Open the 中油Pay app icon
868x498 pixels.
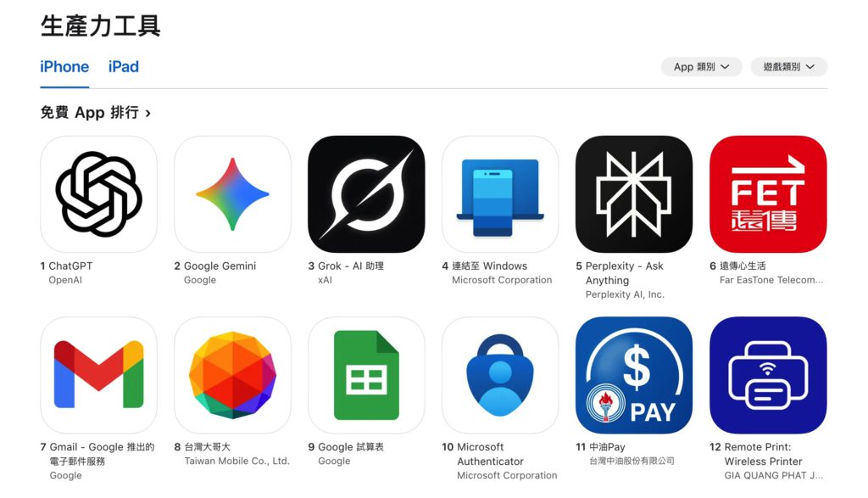[634, 376]
